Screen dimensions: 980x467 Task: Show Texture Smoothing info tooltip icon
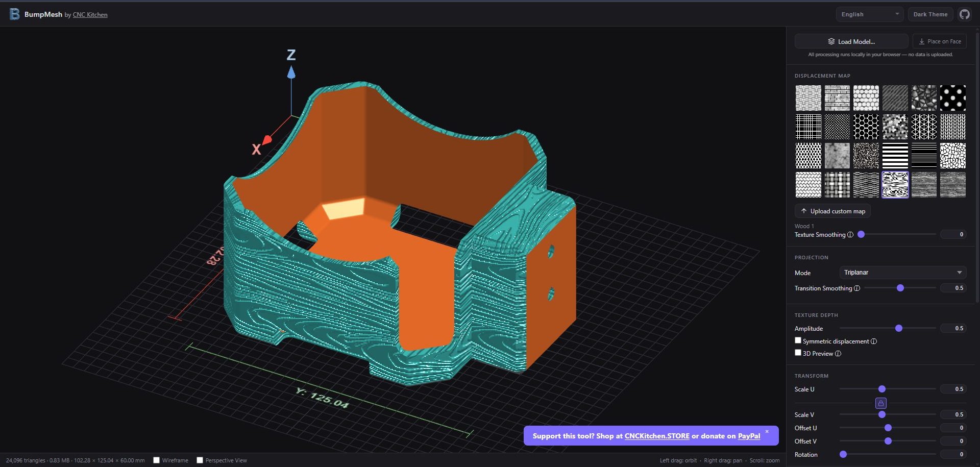coord(850,235)
